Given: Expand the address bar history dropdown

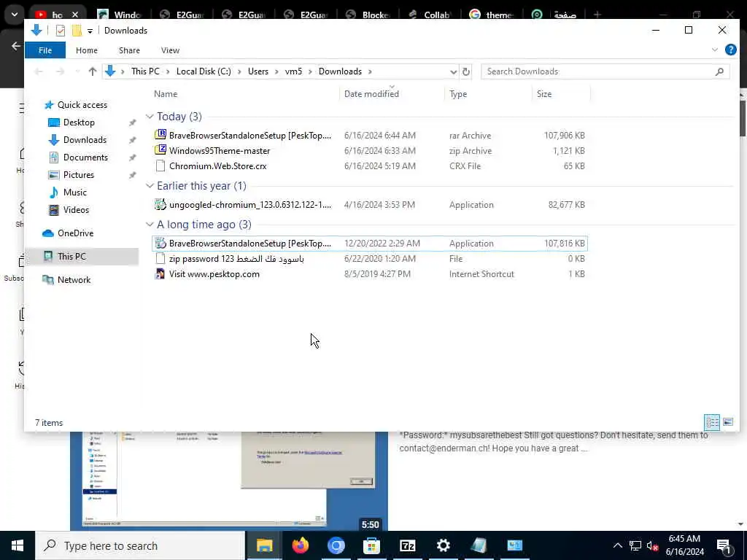Looking at the screenshot, I should [x=453, y=72].
